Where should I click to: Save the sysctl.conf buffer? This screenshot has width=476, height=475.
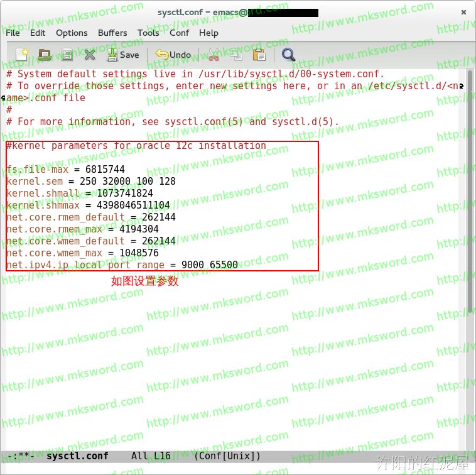pyautogui.click(x=122, y=55)
